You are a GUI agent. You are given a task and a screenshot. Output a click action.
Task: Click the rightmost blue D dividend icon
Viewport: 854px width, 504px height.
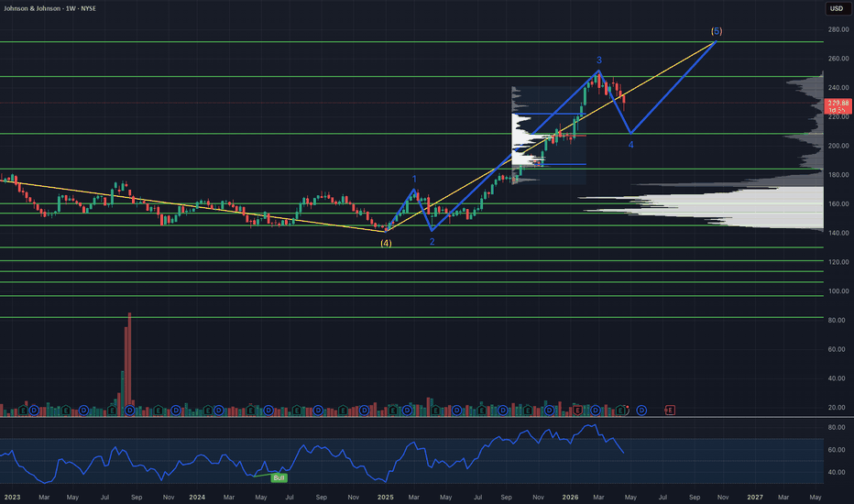pyautogui.click(x=642, y=409)
